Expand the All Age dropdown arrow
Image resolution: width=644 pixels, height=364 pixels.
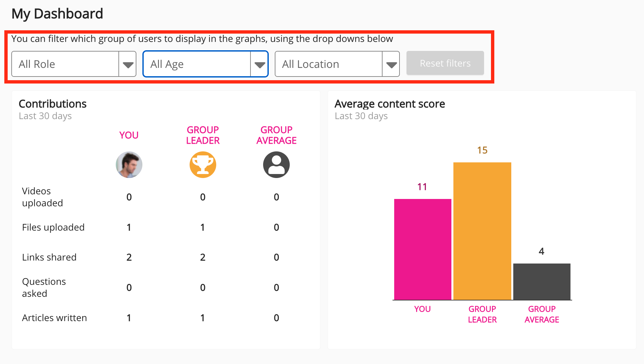[259, 64]
